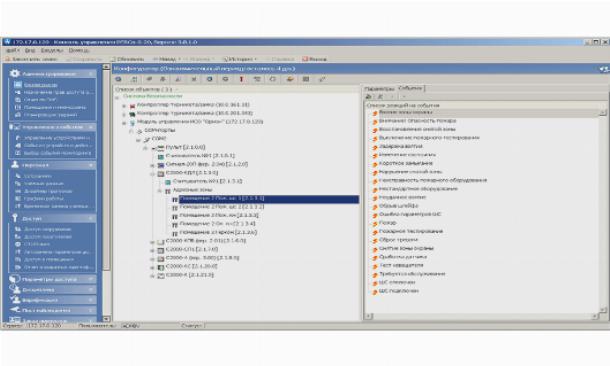Click icon next to Короткое замыкание event
This screenshot has height=366, width=610.
point(375,164)
